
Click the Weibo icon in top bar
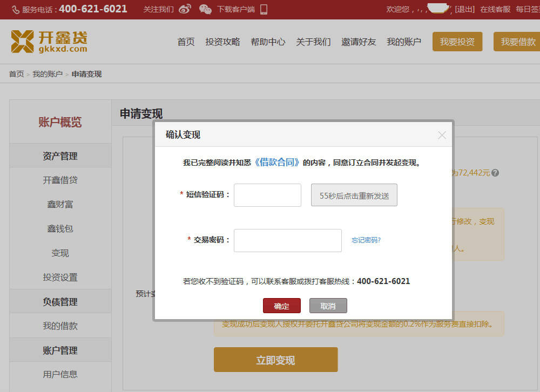click(185, 9)
